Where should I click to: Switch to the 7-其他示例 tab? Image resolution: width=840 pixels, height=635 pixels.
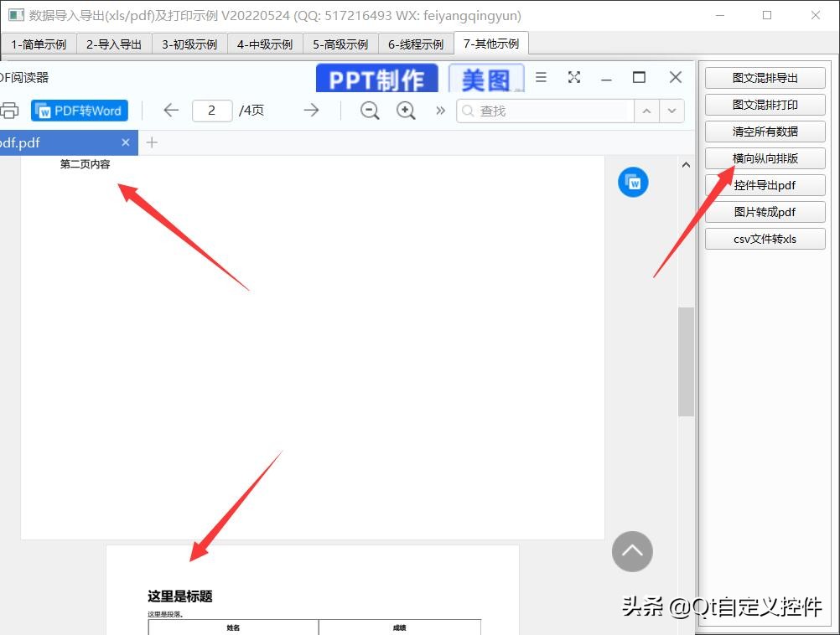491,44
